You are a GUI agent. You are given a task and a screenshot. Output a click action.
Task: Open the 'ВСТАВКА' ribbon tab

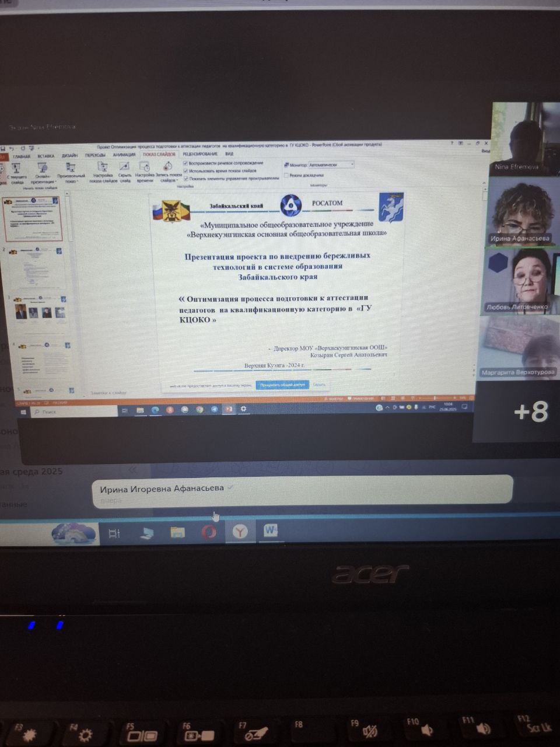(x=46, y=156)
